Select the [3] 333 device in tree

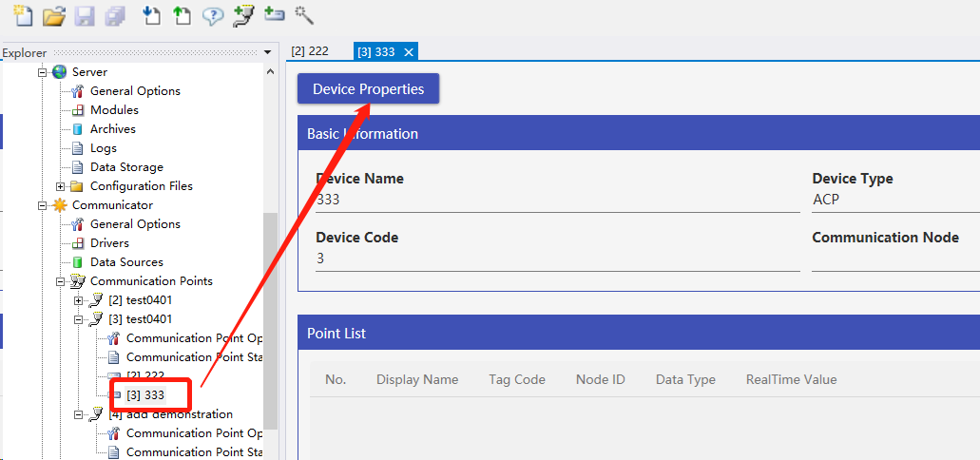pyautogui.click(x=145, y=395)
